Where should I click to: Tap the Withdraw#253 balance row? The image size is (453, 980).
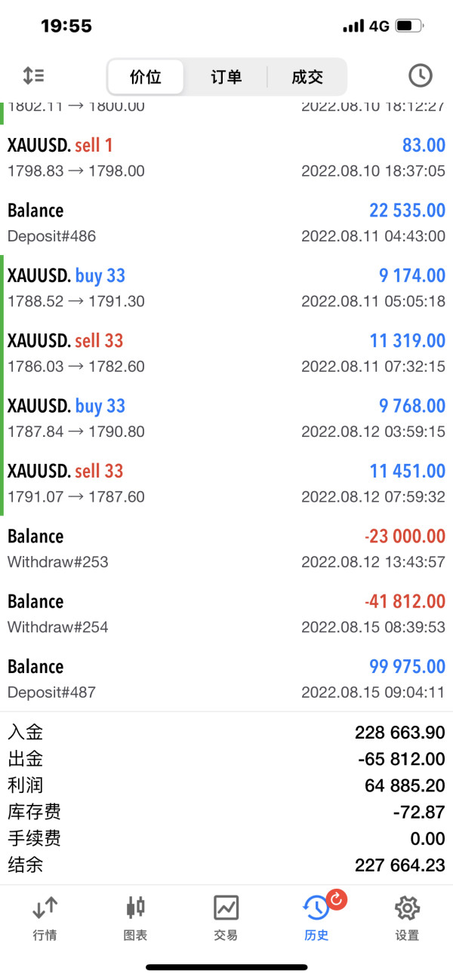click(x=226, y=548)
